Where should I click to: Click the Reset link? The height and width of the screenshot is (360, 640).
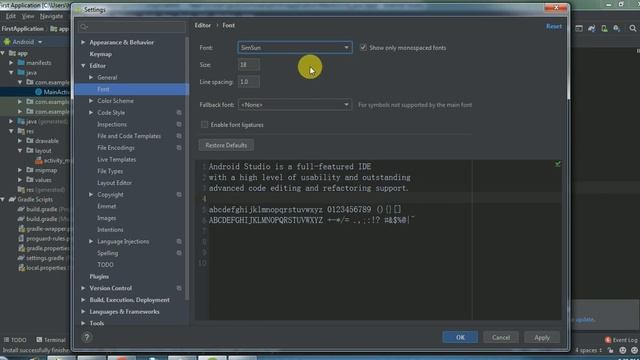click(x=554, y=27)
